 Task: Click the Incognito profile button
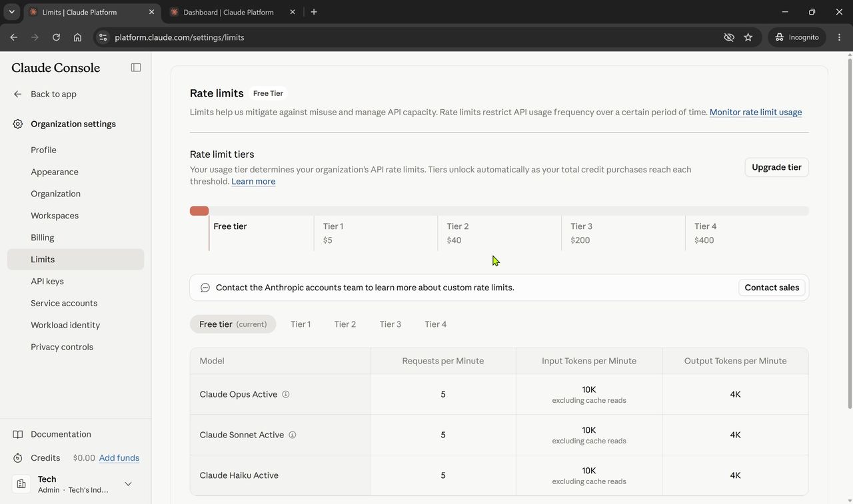797,37
